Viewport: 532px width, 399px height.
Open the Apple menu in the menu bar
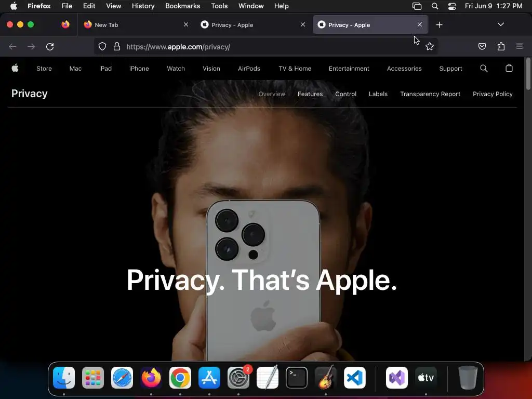(x=14, y=6)
